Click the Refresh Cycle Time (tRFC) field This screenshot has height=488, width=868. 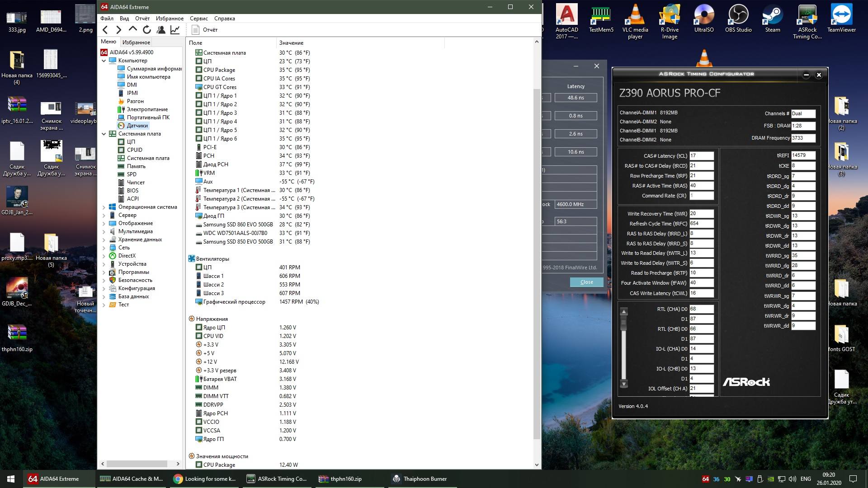[702, 224]
